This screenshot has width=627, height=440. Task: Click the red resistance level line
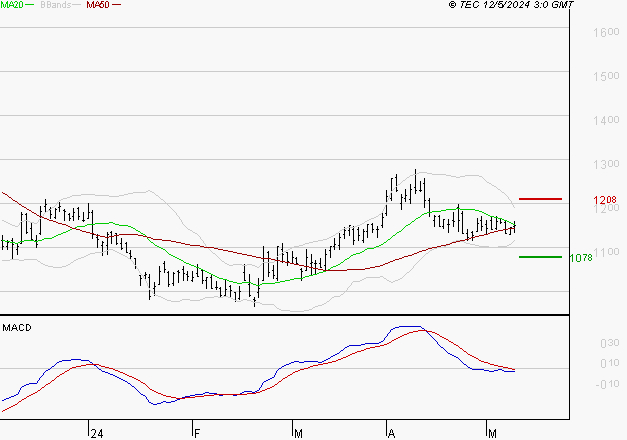point(540,199)
